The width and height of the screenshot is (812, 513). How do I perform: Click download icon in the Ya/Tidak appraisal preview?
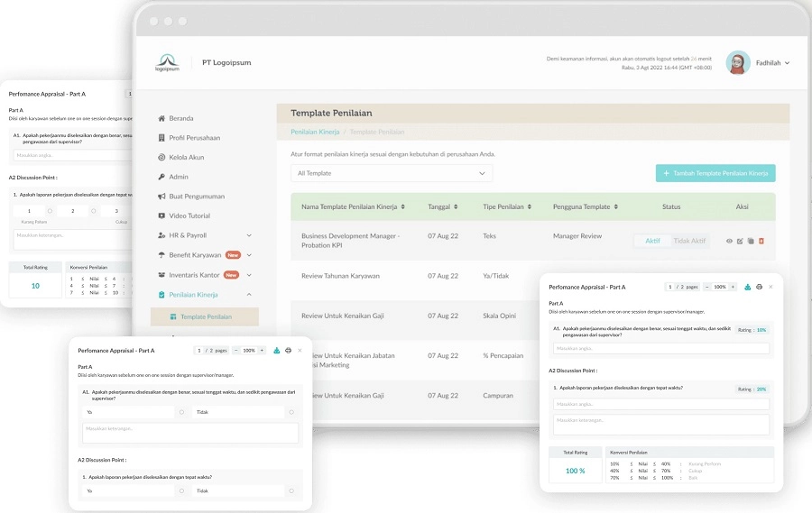276,350
